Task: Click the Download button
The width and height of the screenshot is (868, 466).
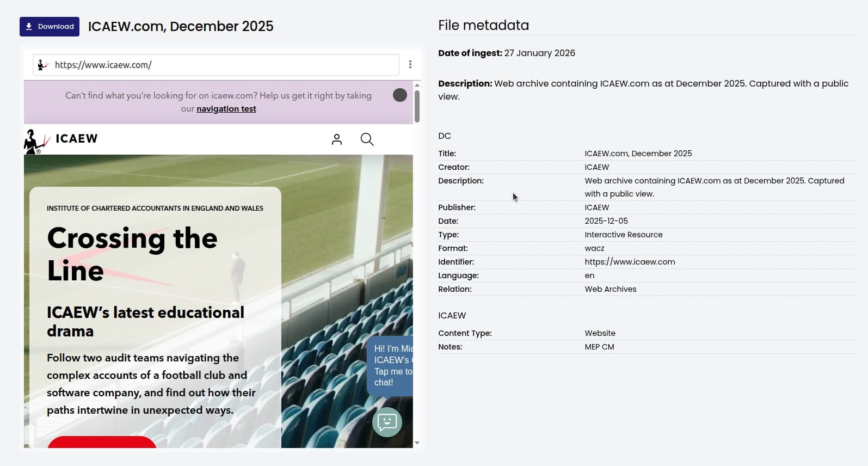Action: pos(50,27)
